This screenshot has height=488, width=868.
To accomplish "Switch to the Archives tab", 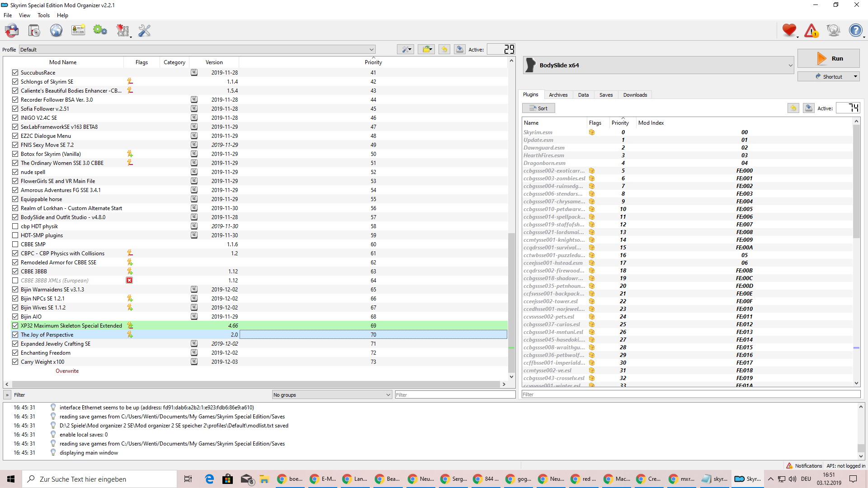I will click(558, 95).
